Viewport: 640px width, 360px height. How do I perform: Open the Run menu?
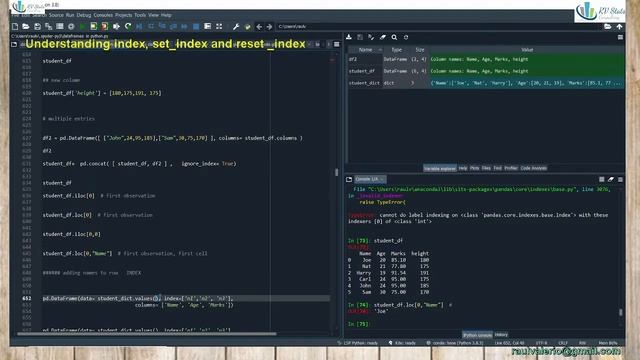coord(70,15)
